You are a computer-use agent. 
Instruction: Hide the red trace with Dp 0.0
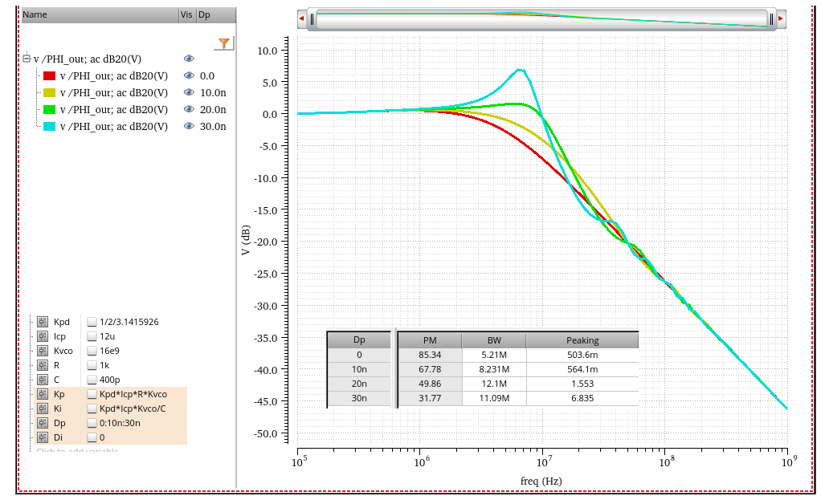[189, 75]
